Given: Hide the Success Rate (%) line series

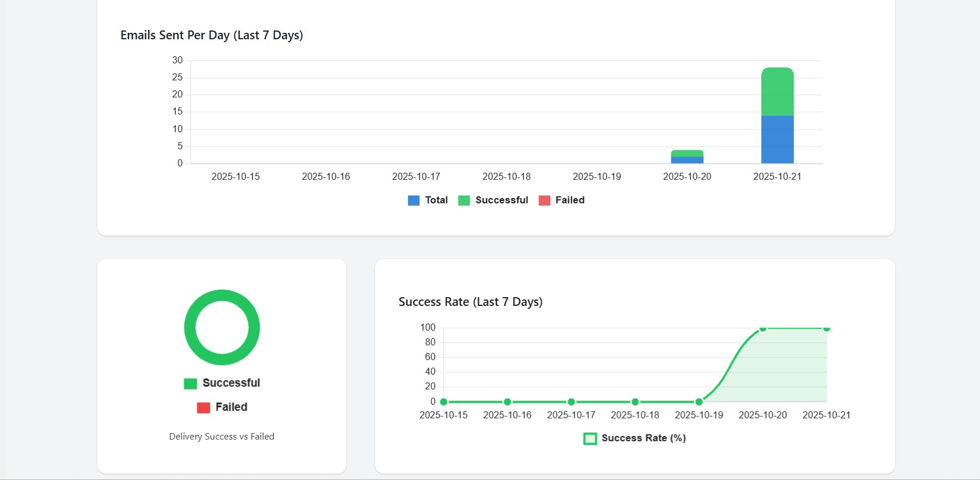Looking at the screenshot, I should pos(635,438).
